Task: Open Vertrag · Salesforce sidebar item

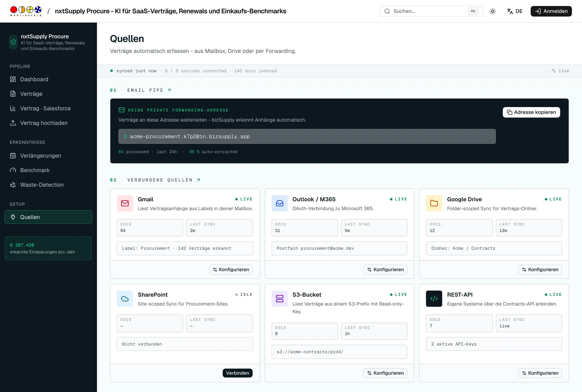Action: (x=48, y=108)
